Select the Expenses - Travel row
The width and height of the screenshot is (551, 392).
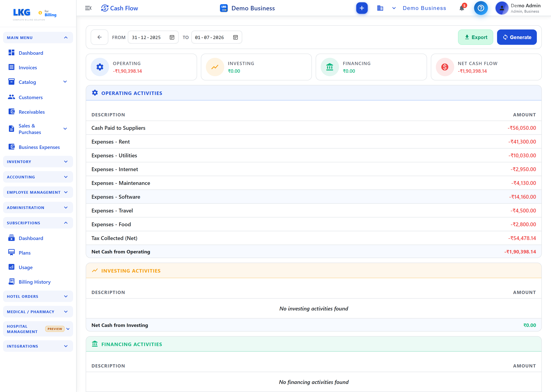coord(314,211)
